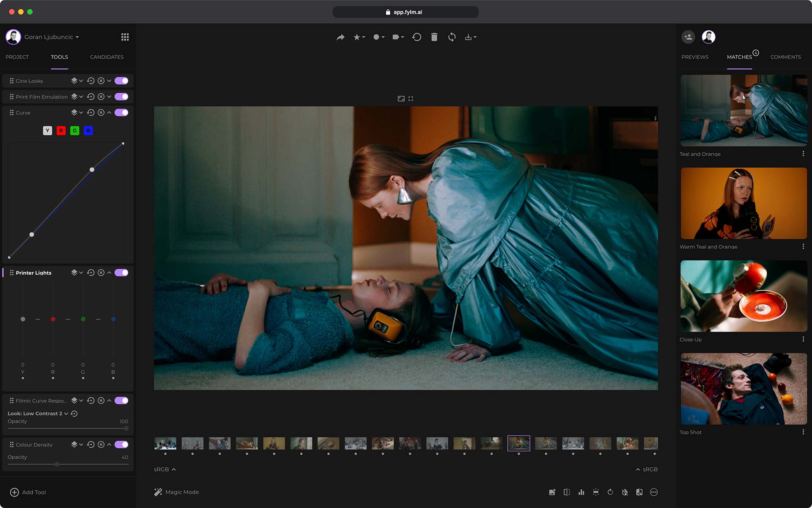Click the add collaborator icon
Image resolution: width=812 pixels, height=508 pixels.
[x=688, y=37]
